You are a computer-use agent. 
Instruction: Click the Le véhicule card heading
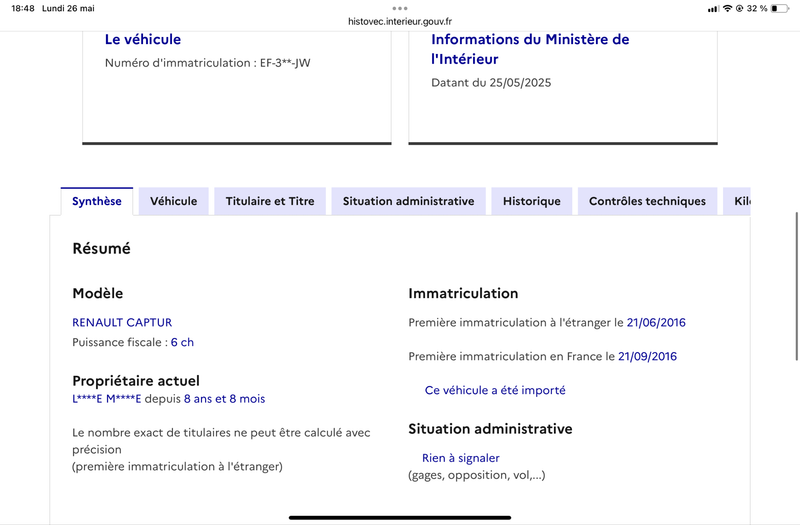[143, 39]
